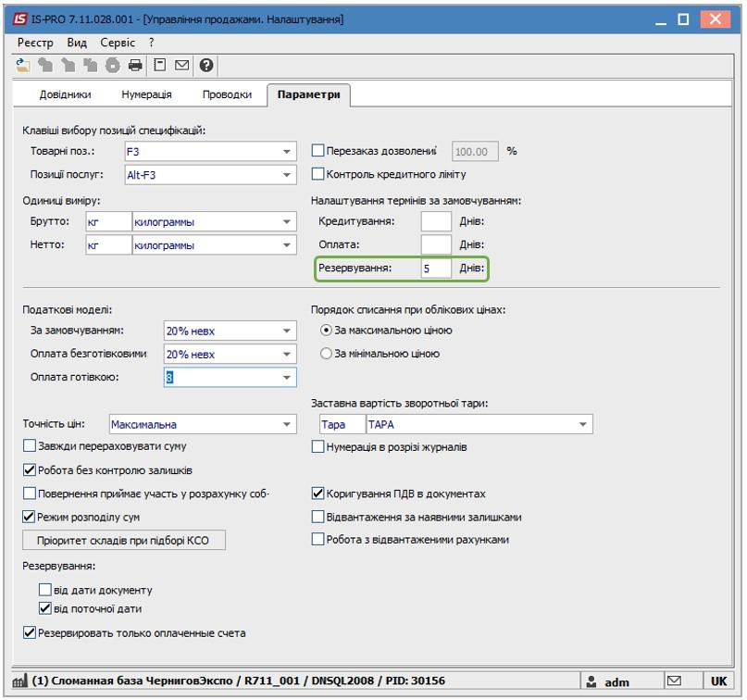
Task: Expand the Оплата готівкою dropdown
Action: 287,378
